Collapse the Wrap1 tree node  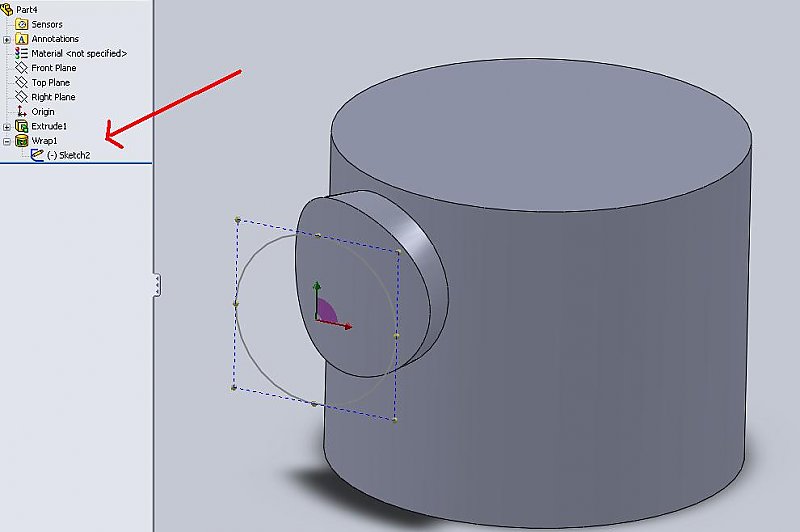(7, 141)
